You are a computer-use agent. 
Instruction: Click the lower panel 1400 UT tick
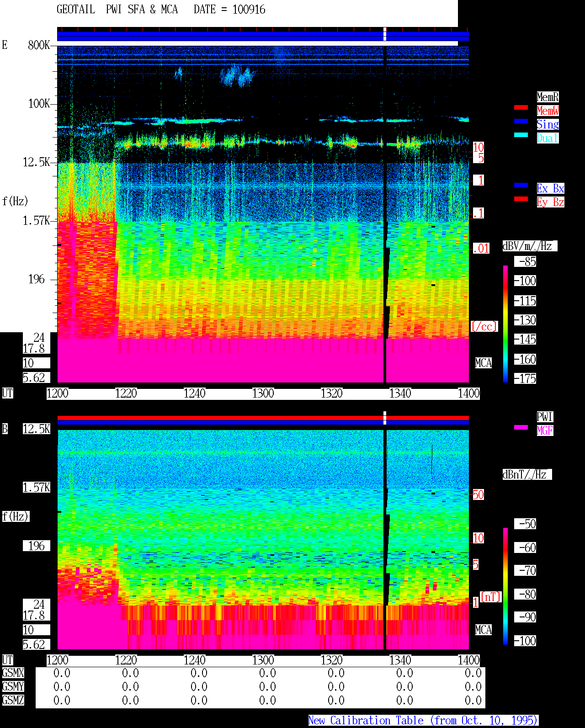[x=469, y=660]
